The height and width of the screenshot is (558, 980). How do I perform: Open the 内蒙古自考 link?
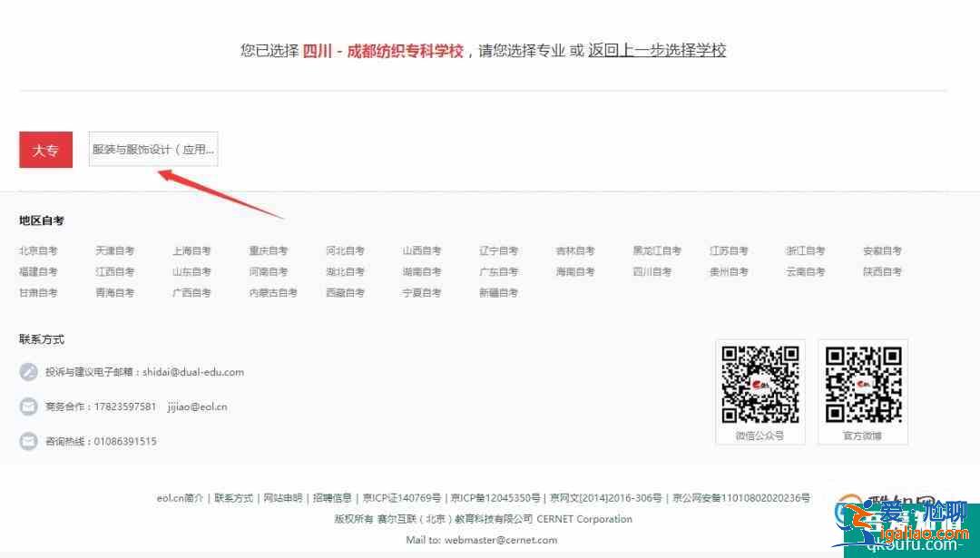coord(273,292)
